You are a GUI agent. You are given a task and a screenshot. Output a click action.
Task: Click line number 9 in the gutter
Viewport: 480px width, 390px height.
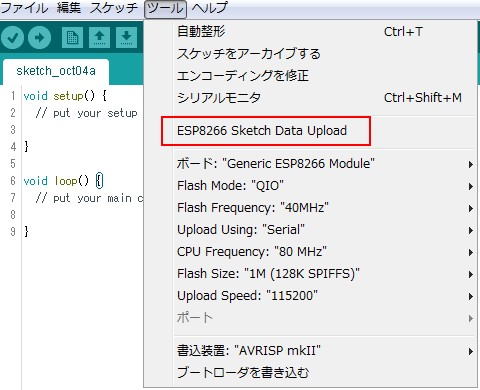click(13, 232)
